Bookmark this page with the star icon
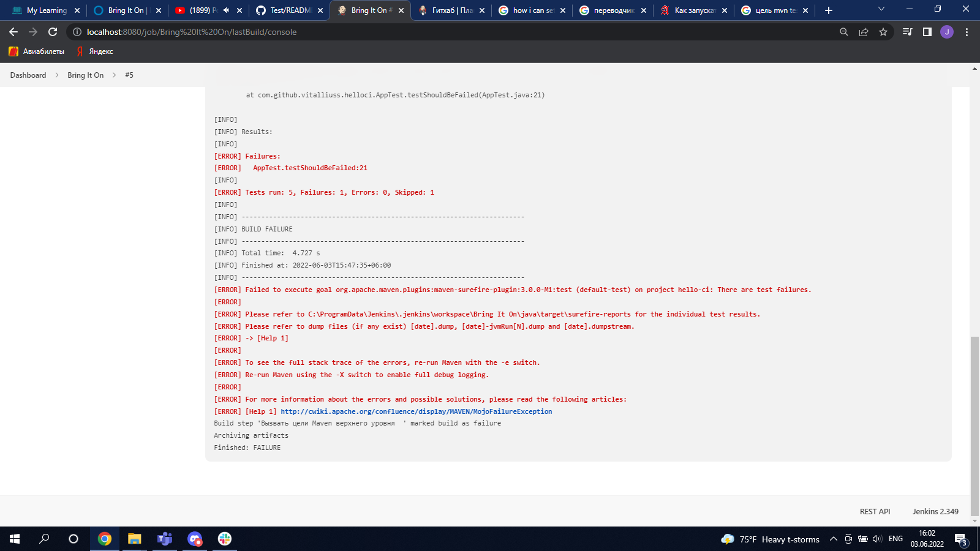 click(883, 32)
